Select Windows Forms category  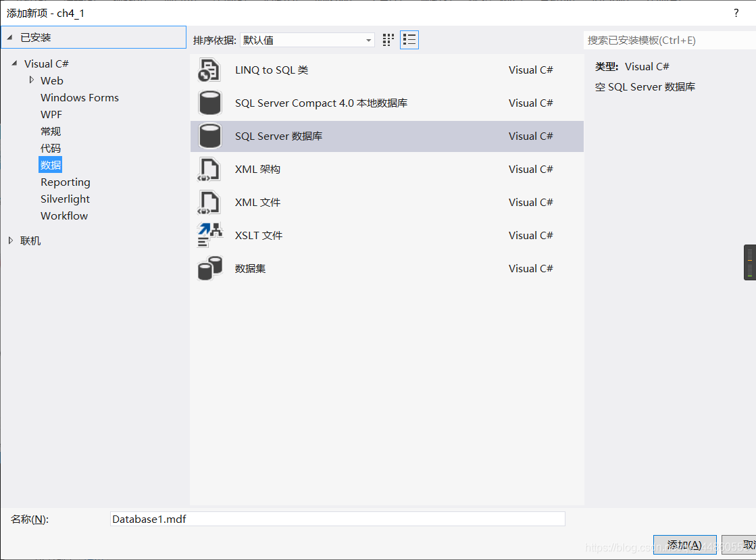[80, 97]
